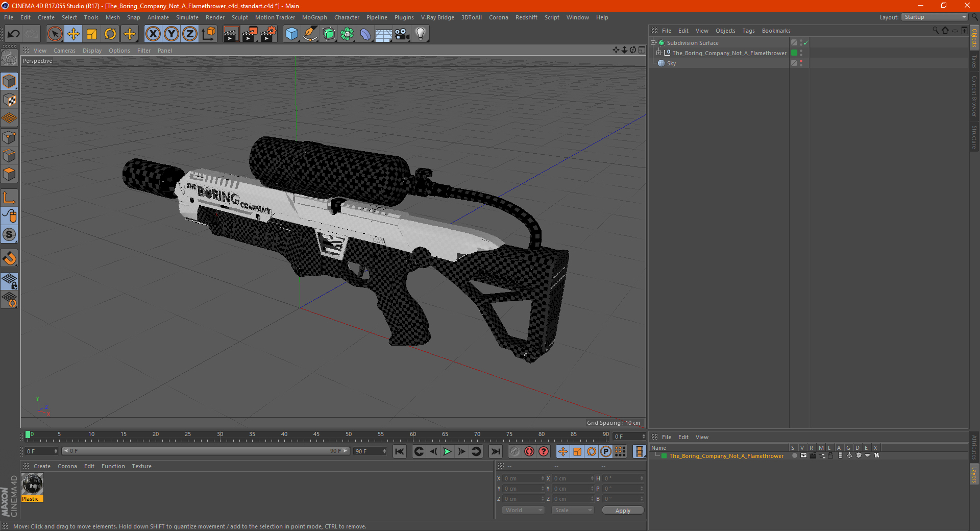Open the MoGraph menu
The width and height of the screenshot is (980, 531).
click(x=314, y=17)
